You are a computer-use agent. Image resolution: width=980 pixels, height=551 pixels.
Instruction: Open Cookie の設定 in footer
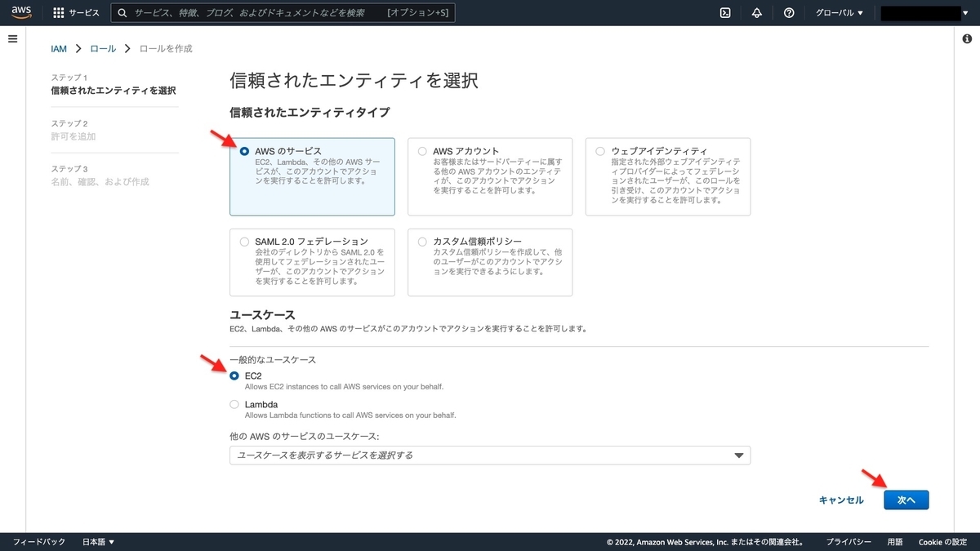942,542
